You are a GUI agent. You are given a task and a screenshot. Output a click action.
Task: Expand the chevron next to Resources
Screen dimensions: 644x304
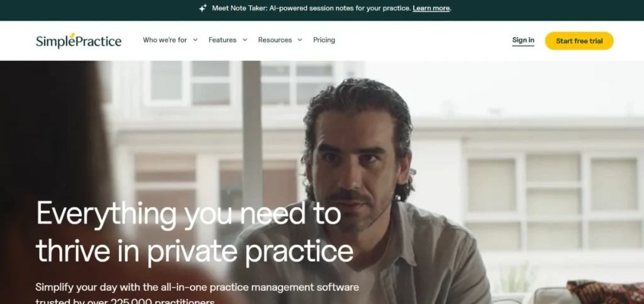tap(300, 40)
